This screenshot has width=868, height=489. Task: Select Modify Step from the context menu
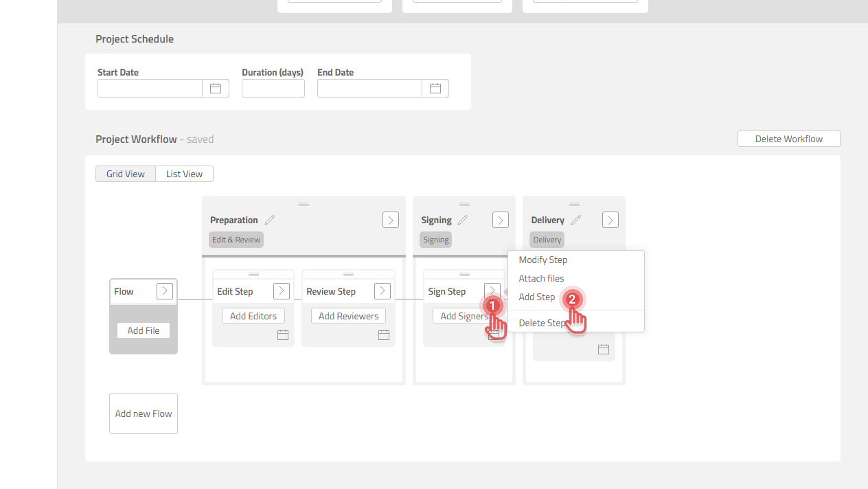(x=542, y=260)
